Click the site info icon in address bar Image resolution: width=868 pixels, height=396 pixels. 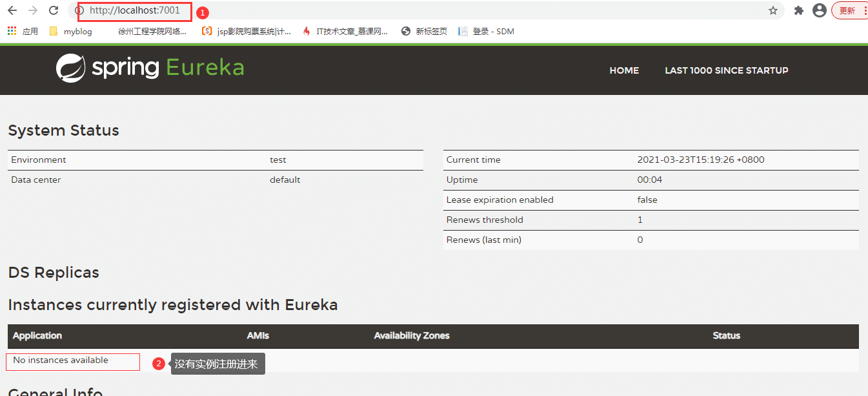point(79,10)
